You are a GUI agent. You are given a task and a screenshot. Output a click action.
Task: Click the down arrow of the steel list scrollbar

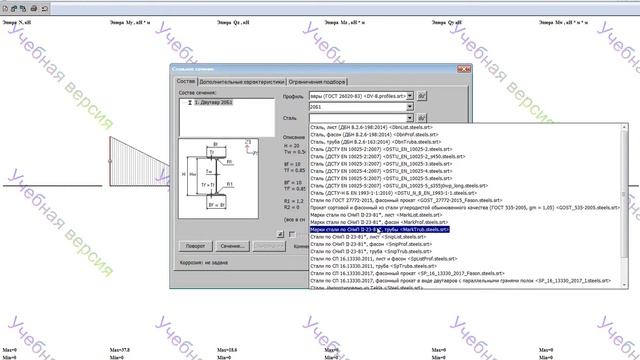tap(624, 284)
